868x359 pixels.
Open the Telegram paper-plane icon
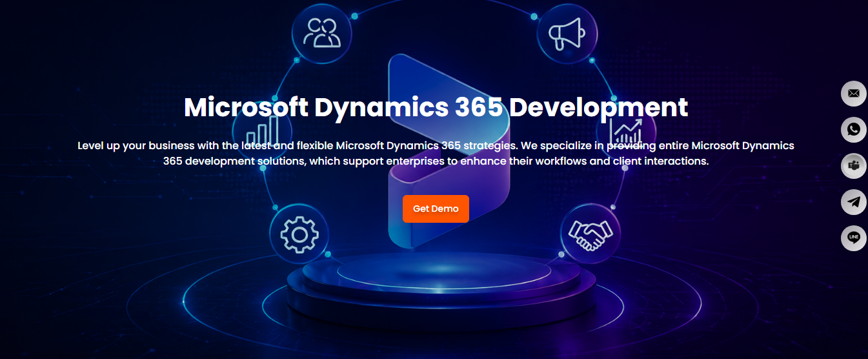pyautogui.click(x=854, y=202)
